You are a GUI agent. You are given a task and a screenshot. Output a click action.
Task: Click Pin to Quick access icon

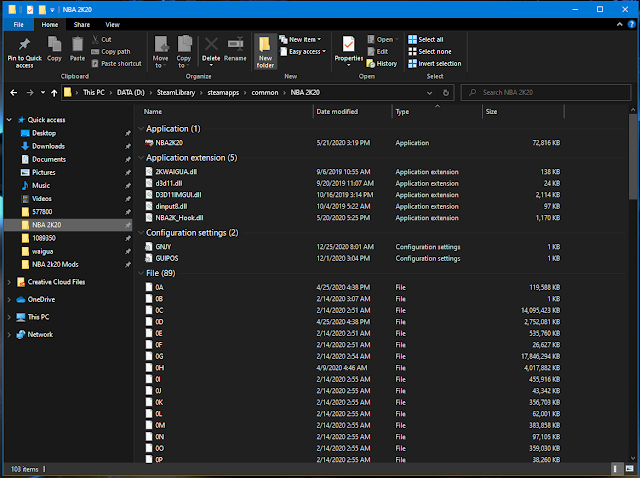pos(24,44)
